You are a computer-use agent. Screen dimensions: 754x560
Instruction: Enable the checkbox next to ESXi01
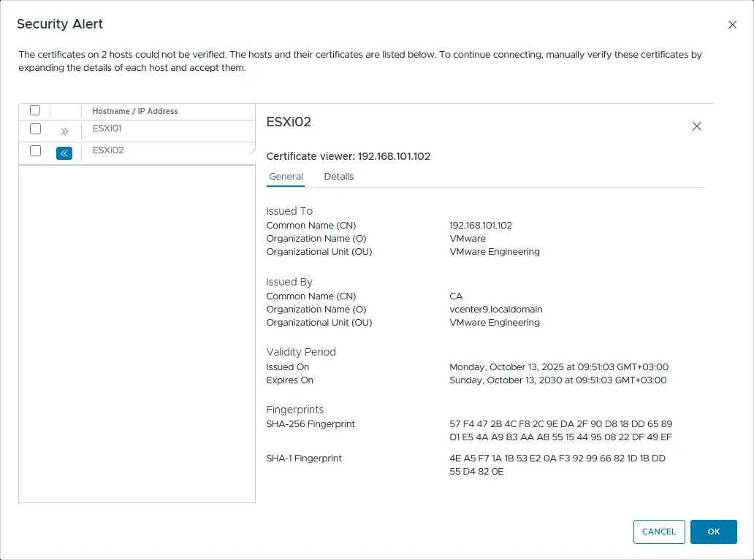tap(35, 129)
